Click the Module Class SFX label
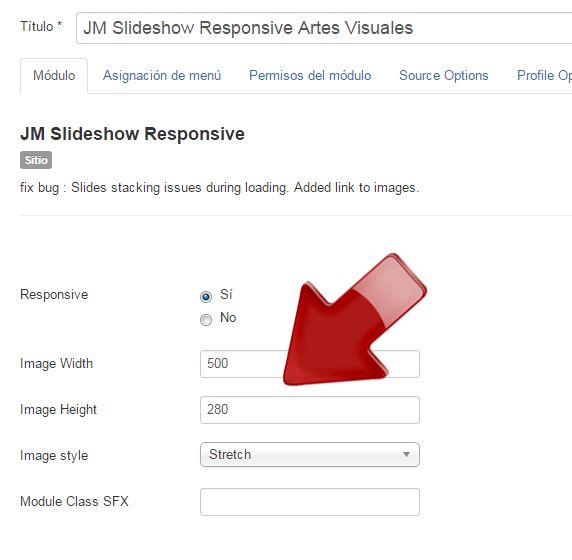The width and height of the screenshot is (572, 560). click(74, 501)
